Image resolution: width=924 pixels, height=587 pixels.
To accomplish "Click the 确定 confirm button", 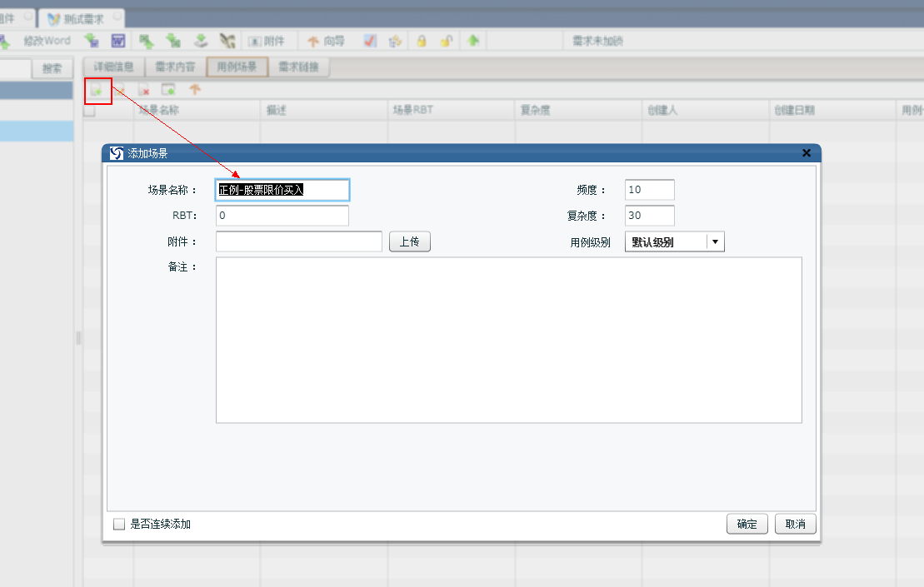I will pos(747,524).
